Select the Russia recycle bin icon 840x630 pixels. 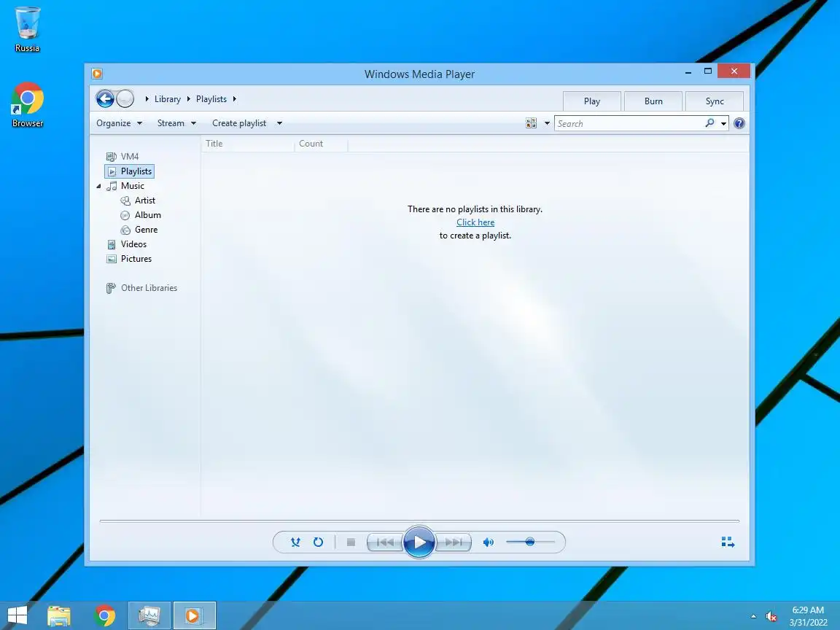(x=27, y=30)
